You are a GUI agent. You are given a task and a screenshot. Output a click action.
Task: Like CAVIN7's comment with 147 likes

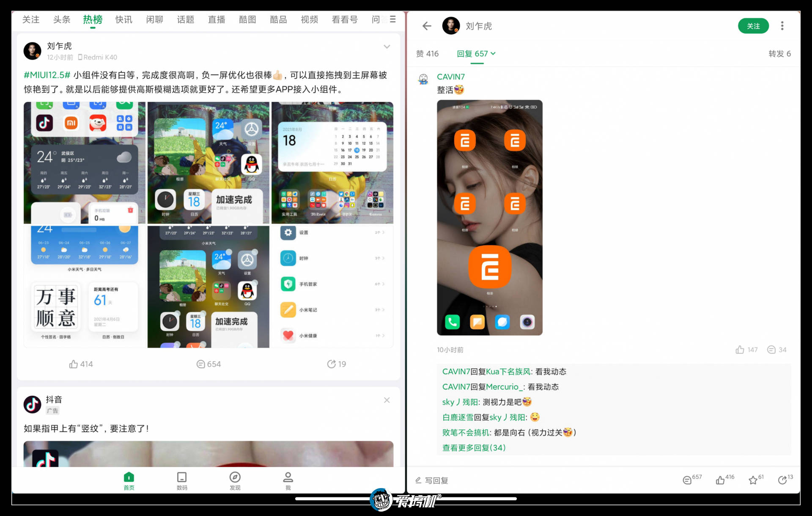pyautogui.click(x=746, y=350)
